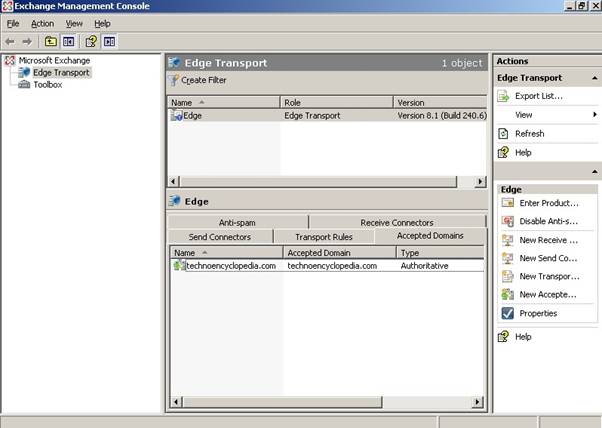Image resolution: width=602 pixels, height=428 pixels.
Task: Select technoencyclopedia.com in the Name column
Action: click(231, 266)
